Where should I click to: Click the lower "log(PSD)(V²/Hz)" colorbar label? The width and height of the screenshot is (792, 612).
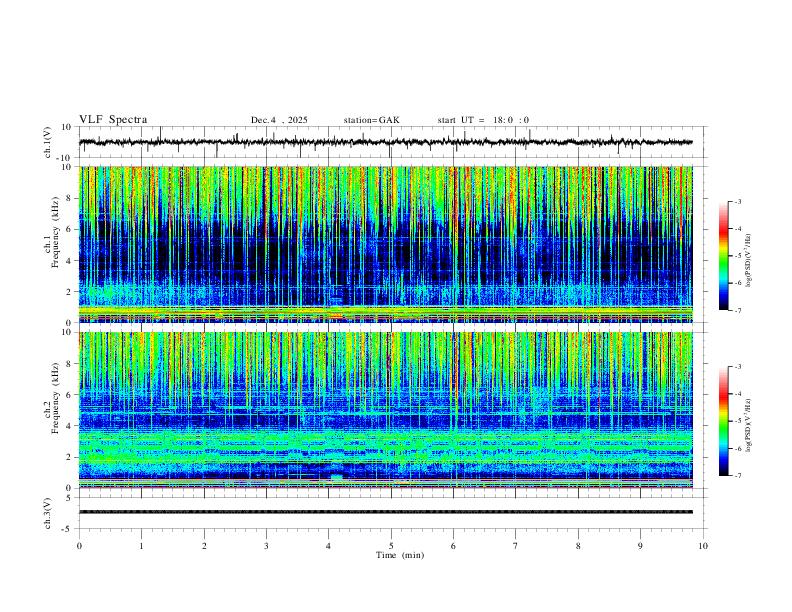tap(749, 425)
